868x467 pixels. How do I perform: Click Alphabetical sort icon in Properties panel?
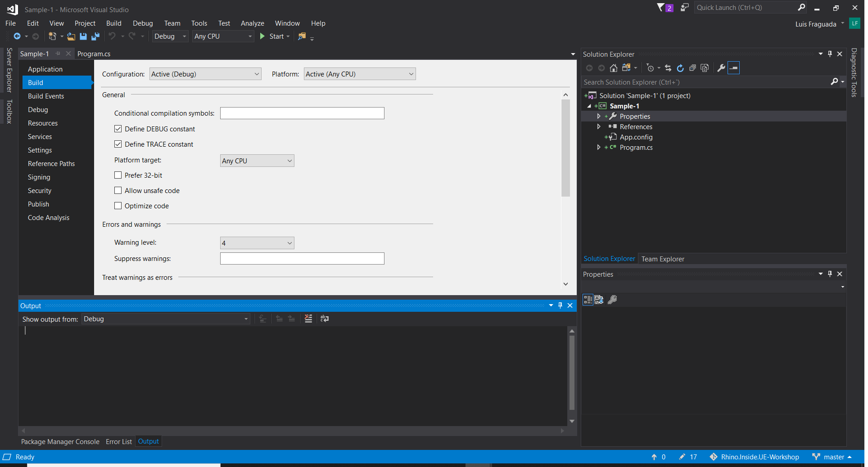pyautogui.click(x=599, y=300)
